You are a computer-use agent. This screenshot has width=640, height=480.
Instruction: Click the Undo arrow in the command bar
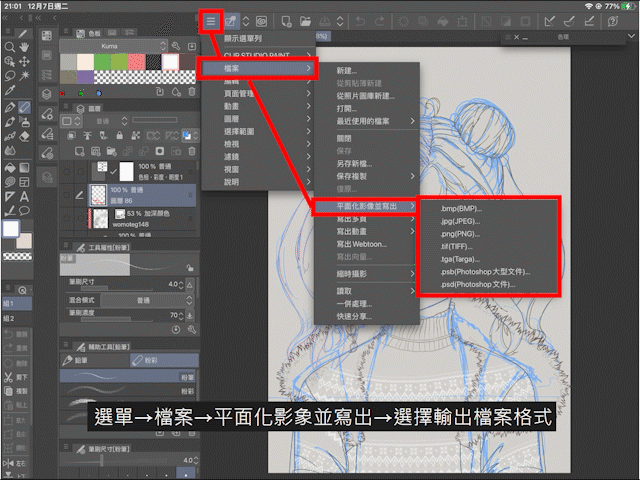(x=360, y=21)
